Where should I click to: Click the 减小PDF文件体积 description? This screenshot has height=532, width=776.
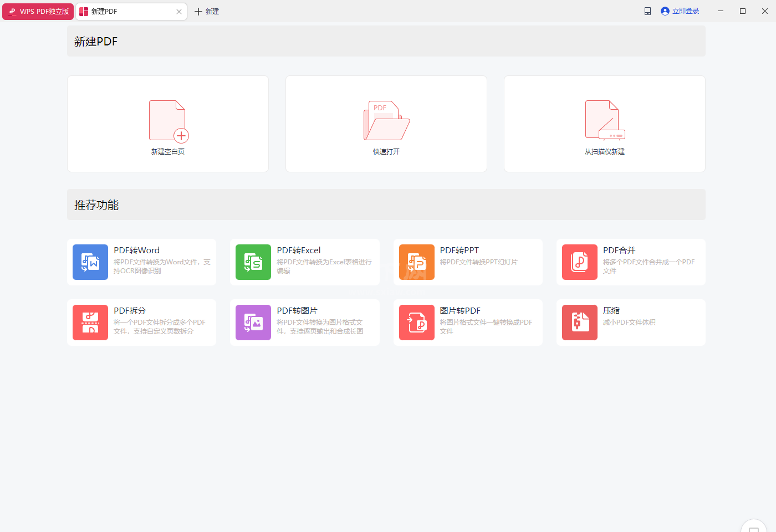[629, 323]
